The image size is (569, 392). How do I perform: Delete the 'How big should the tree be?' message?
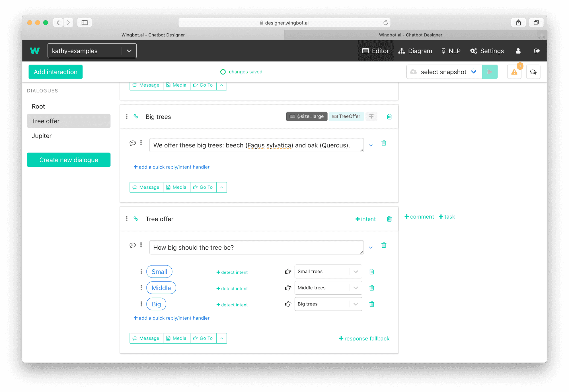(384, 245)
